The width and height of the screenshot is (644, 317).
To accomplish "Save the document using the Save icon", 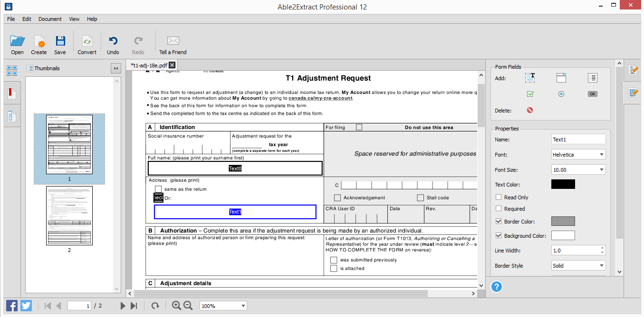I will coord(60,41).
